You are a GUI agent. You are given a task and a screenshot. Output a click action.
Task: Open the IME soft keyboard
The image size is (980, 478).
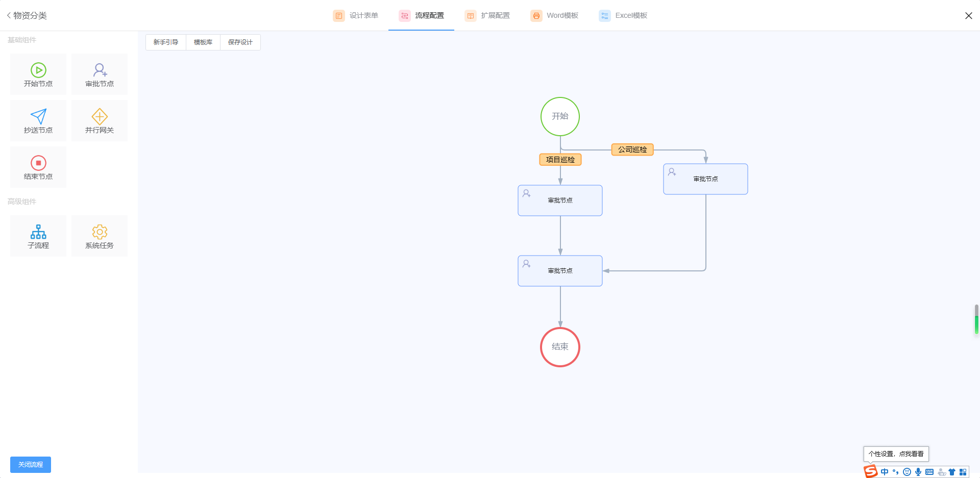pos(929,472)
